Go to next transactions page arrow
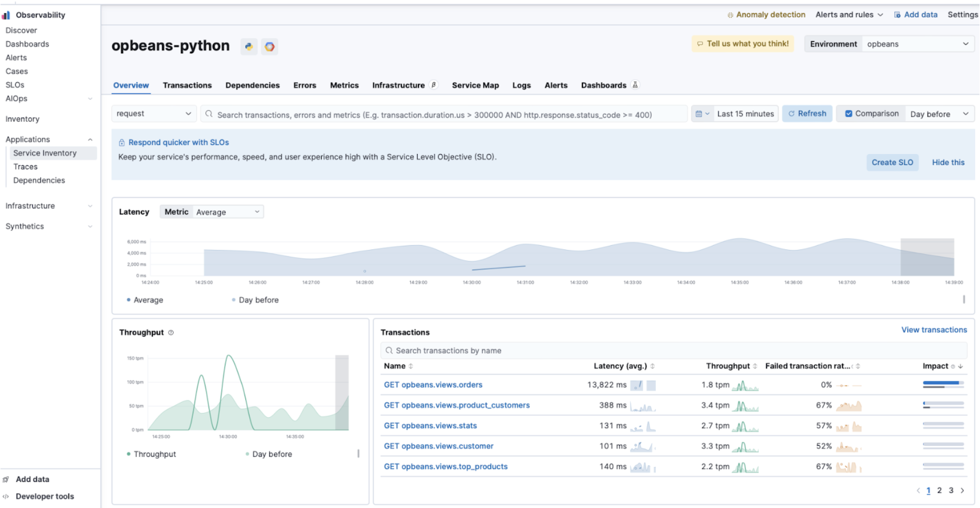 click(x=962, y=490)
